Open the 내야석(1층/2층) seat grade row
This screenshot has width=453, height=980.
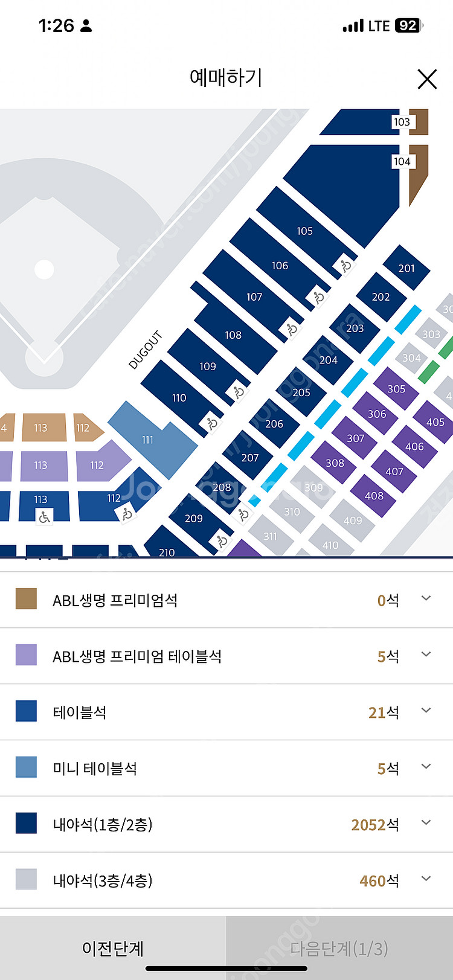(226, 824)
